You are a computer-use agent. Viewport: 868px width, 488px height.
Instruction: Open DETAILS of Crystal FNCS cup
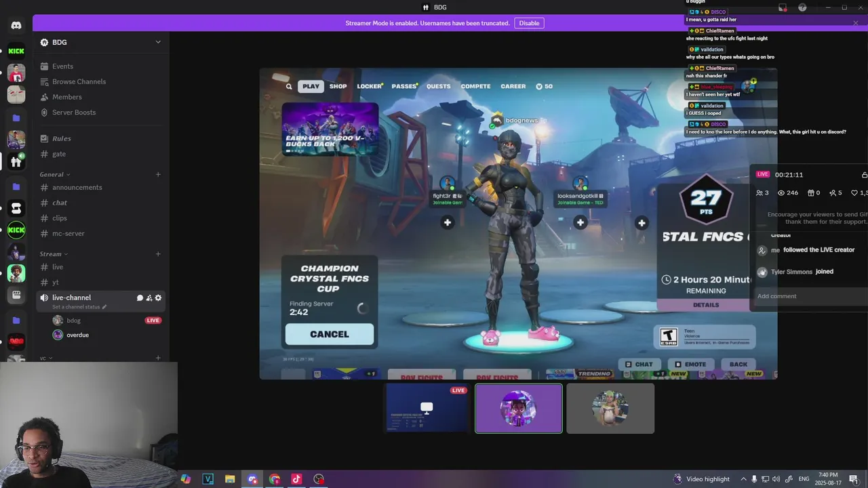[x=706, y=305]
